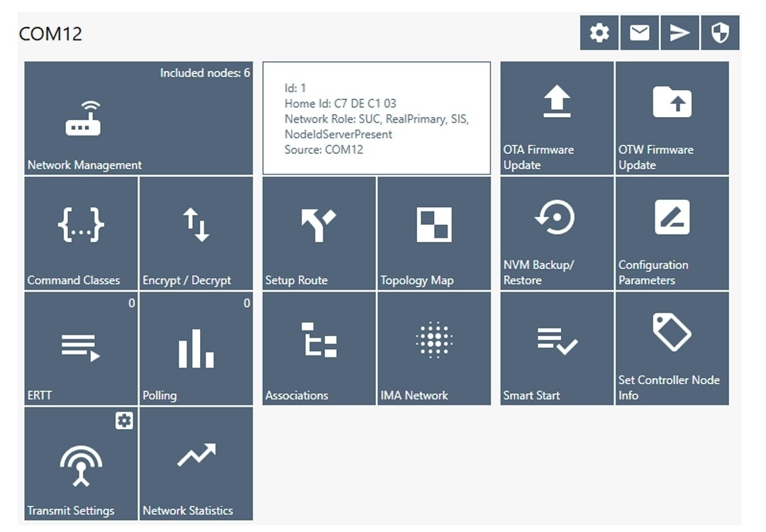Open the Topology Map tile

tap(434, 233)
